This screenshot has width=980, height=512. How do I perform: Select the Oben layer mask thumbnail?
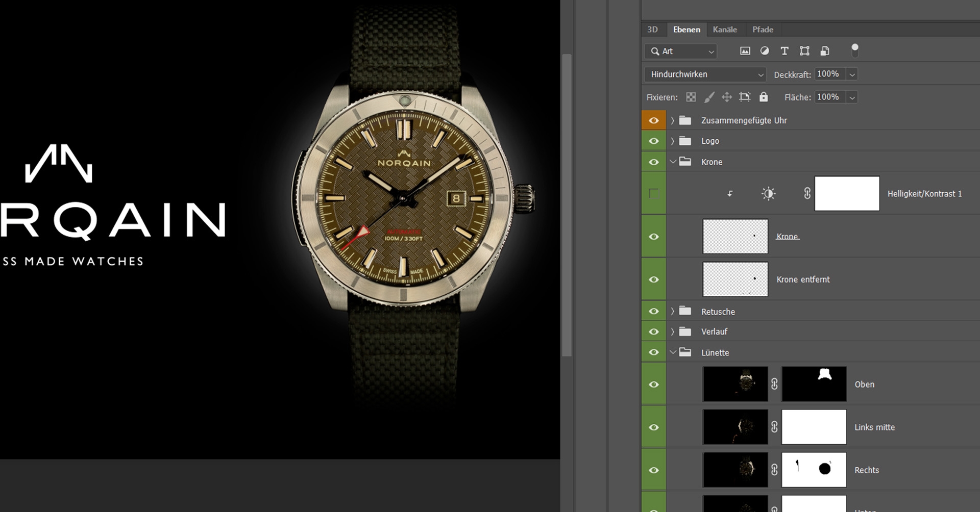(x=814, y=384)
